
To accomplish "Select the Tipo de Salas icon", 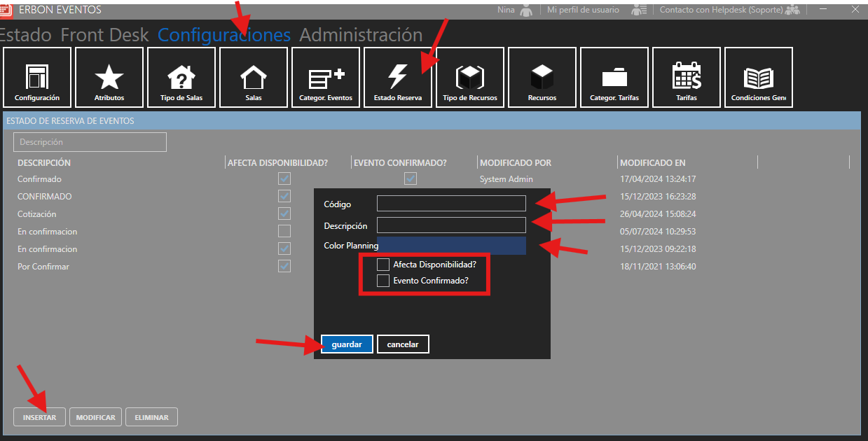I will (x=181, y=76).
